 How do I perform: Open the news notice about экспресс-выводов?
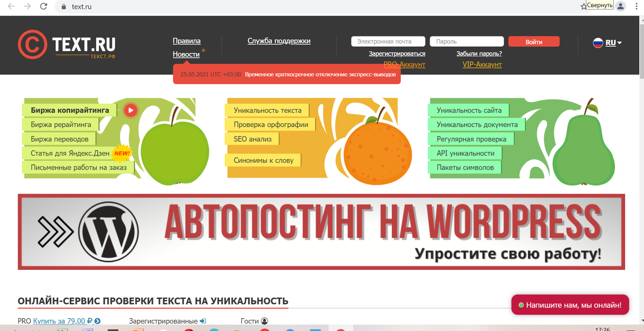(320, 75)
